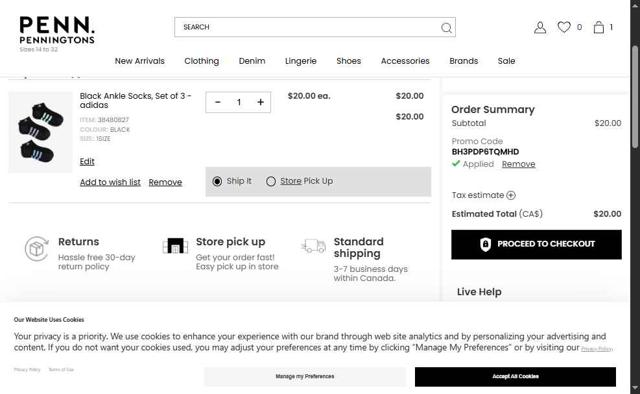Click the Store pick up building icon

[x=175, y=245]
